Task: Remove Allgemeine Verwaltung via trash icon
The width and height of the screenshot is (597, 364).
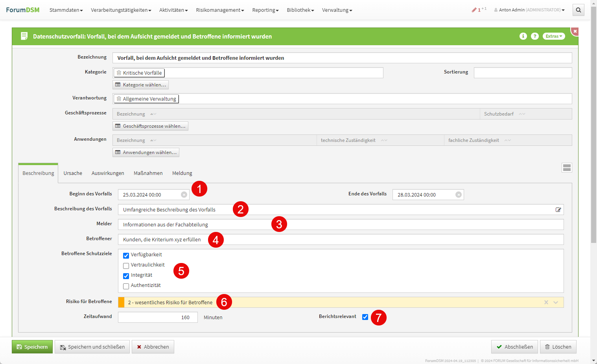Action: (119, 99)
